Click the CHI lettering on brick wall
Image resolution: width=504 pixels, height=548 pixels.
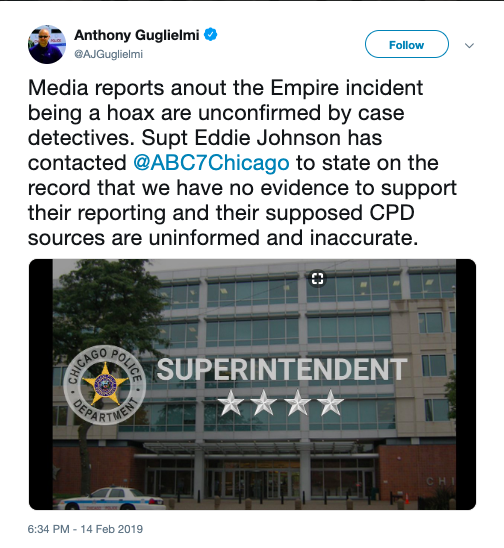tap(441, 481)
